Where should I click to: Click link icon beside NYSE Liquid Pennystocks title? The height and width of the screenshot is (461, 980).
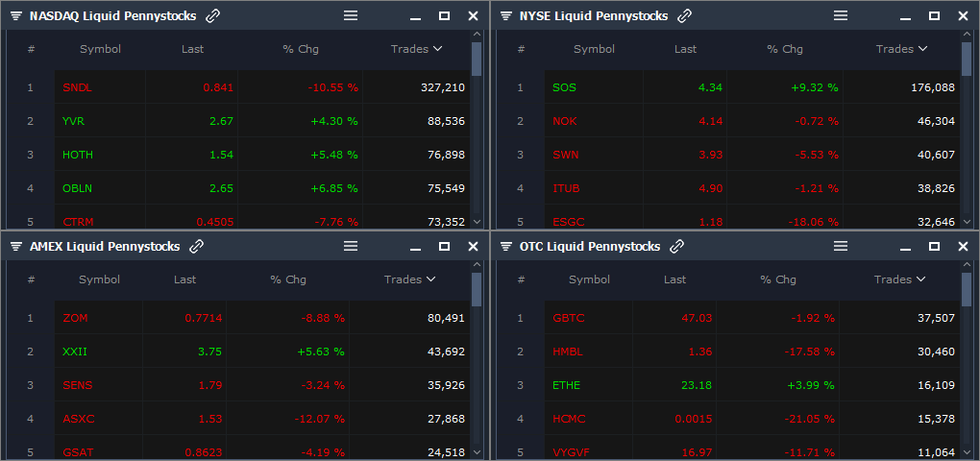point(685,16)
